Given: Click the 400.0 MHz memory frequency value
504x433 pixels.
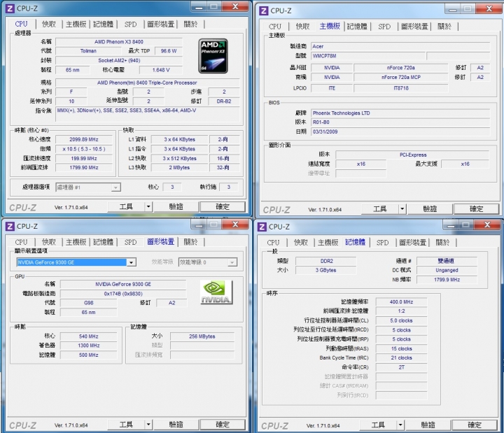Looking at the screenshot, I should click(x=401, y=302).
